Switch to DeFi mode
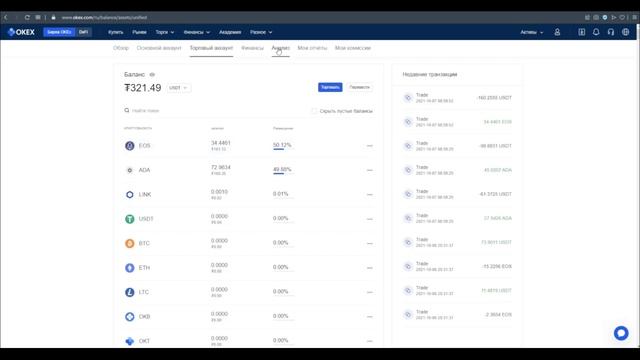Image resolution: width=640 pixels, height=360 pixels. (x=83, y=32)
